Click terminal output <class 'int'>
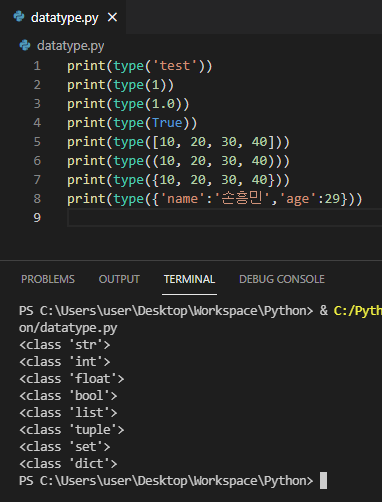The image size is (382, 502). (x=65, y=362)
